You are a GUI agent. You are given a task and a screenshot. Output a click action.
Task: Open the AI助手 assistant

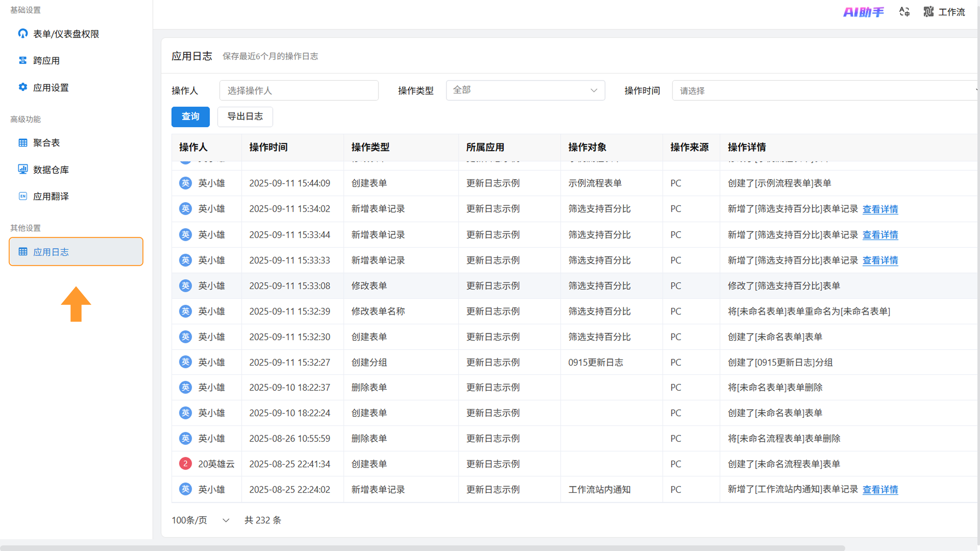pyautogui.click(x=864, y=12)
